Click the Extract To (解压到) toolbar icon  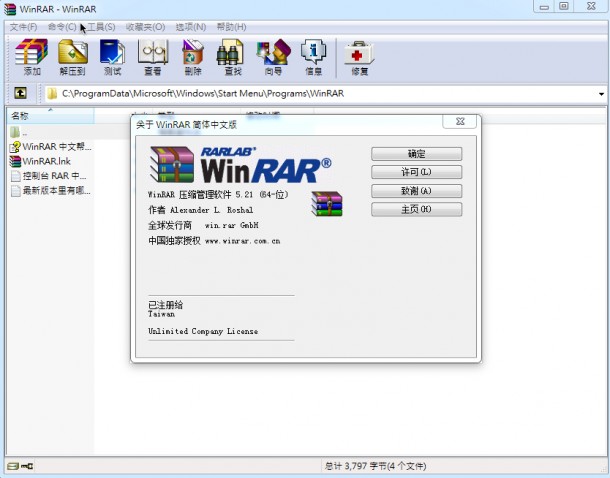(x=73, y=57)
